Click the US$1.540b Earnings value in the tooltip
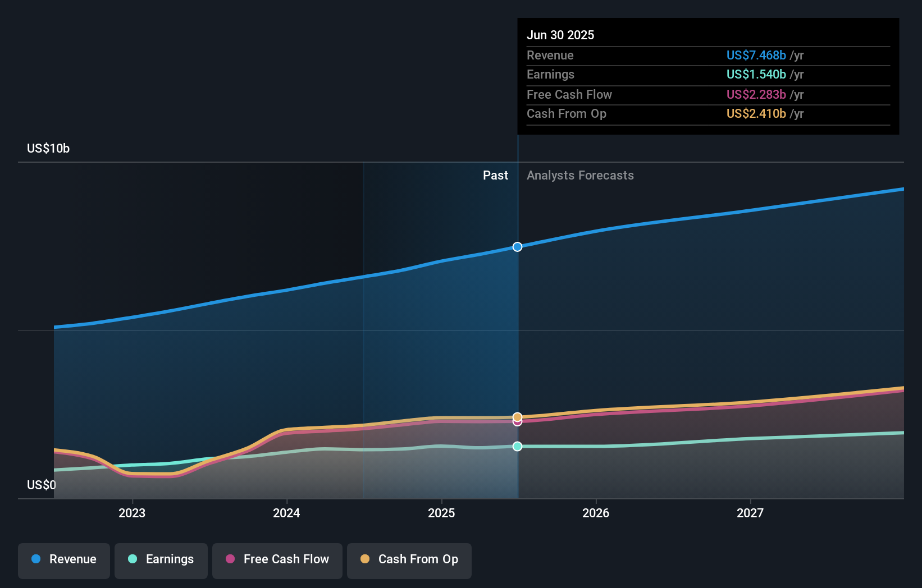Image resolution: width=922 pixels, height=588 pixels. point(755,75)
